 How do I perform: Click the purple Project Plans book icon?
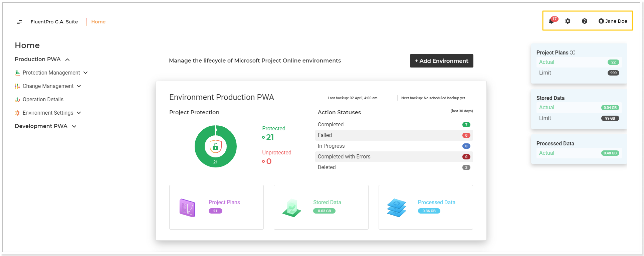click(x=187, y=208)
